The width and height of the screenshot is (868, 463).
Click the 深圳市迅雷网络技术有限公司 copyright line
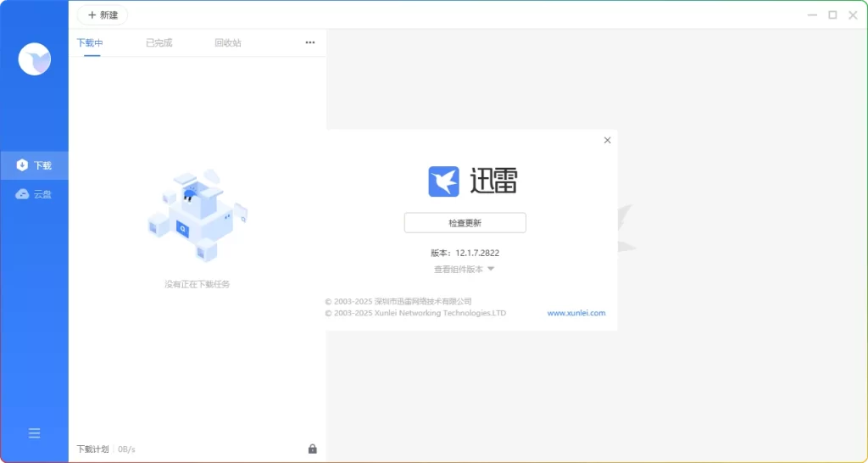[398, 302]
